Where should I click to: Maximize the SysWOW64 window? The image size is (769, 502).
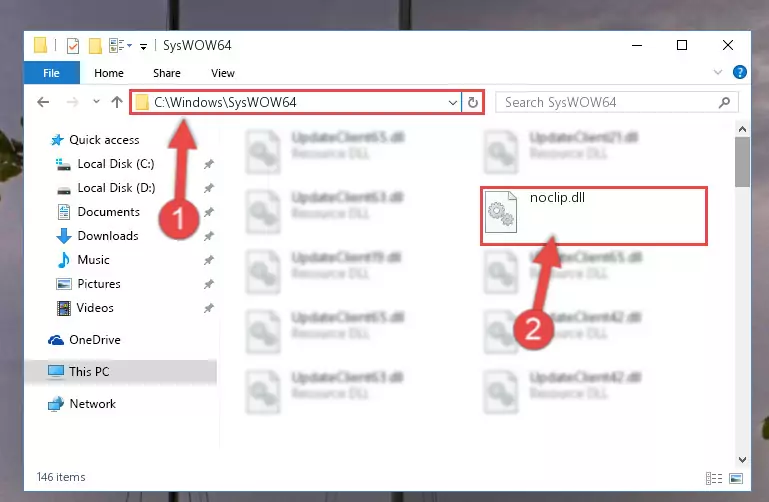(682, 45)
